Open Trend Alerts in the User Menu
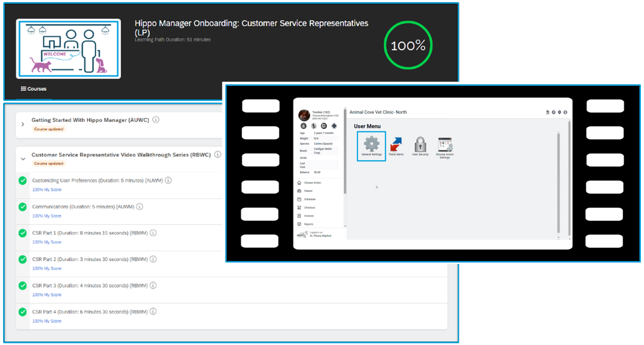Viewport: 644px width, 345px height. (396, 147)
